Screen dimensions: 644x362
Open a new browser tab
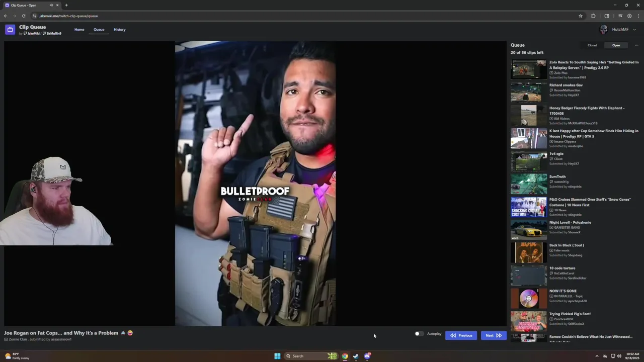coord(66,5)
